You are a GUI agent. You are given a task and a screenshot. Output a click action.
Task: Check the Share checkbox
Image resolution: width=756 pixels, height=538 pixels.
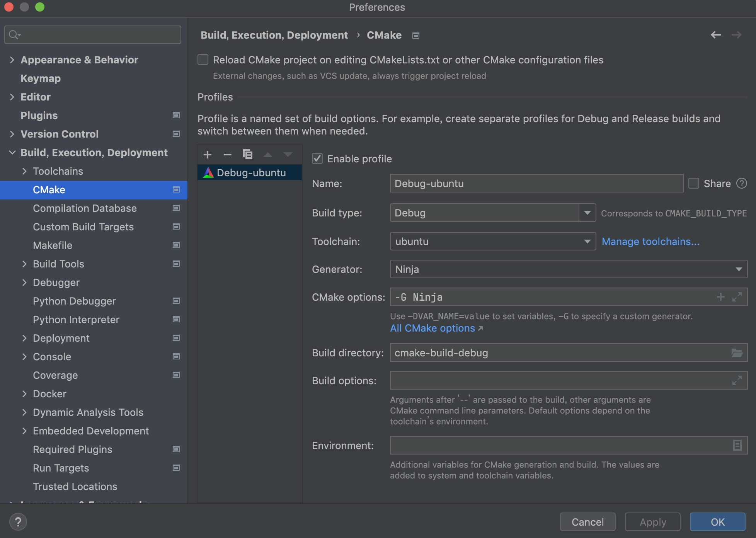pyautogui.click(x=694, y=183)
